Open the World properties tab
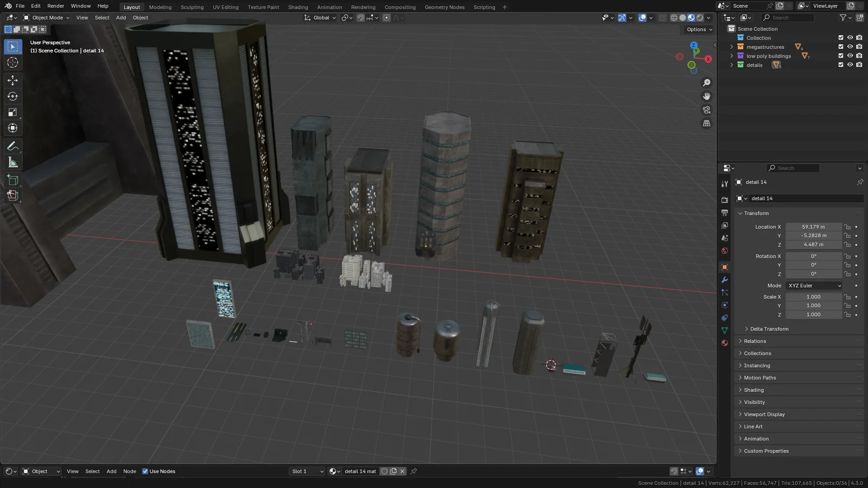Screen dimensions: 868x488 725,251
